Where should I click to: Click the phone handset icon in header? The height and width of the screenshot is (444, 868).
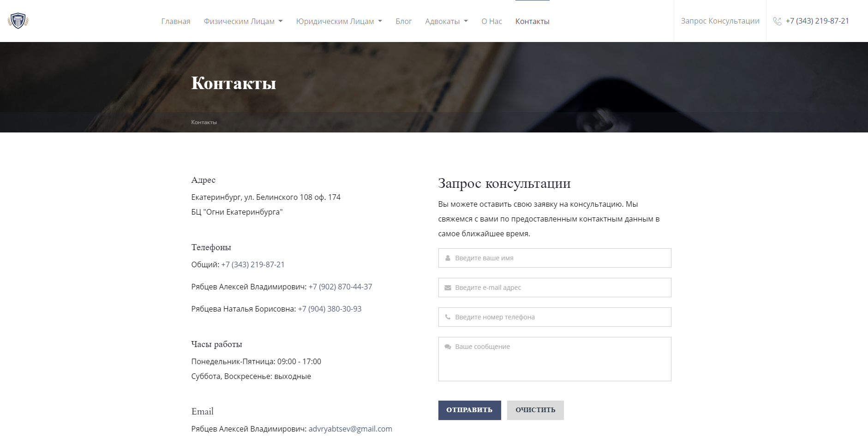pyautogui.click(x=777, y=21)
